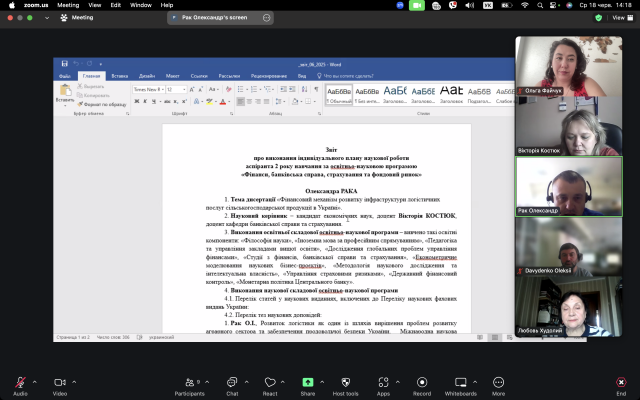This screenshot has height=400, width=640.
Task: Expand video options chevron next to Video
Action: click(74, 382)
